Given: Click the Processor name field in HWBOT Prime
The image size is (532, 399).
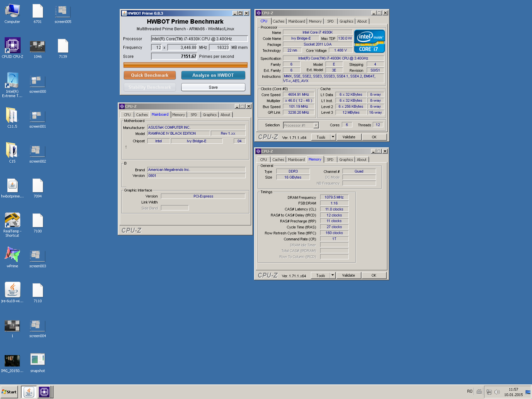Looking at the screenshot, I should click(199, 39).
